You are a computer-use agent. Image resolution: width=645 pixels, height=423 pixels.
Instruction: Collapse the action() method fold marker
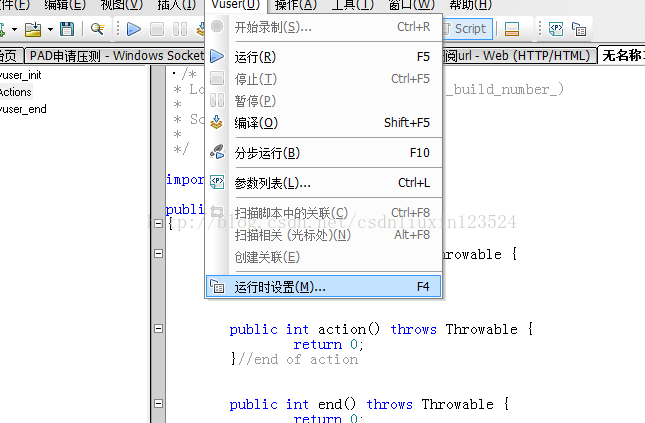click(x=158, y=329)
